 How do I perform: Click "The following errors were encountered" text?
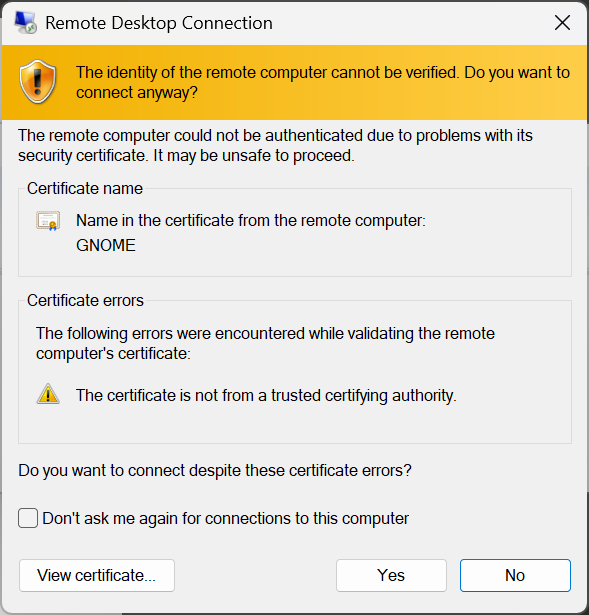(x=265, y=344)
